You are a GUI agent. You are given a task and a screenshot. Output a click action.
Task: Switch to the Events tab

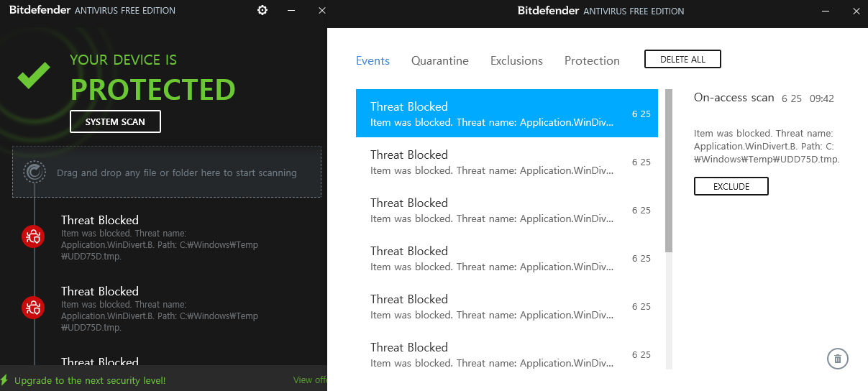tap(373, 60)
